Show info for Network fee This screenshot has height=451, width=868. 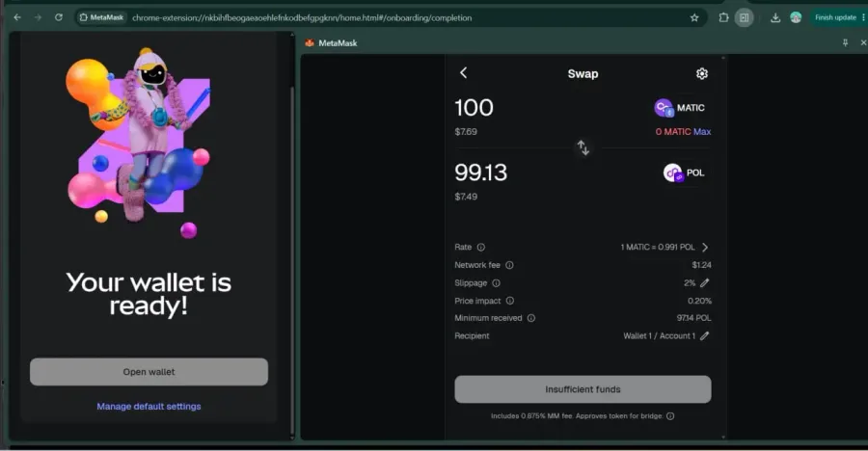(509, 265)
